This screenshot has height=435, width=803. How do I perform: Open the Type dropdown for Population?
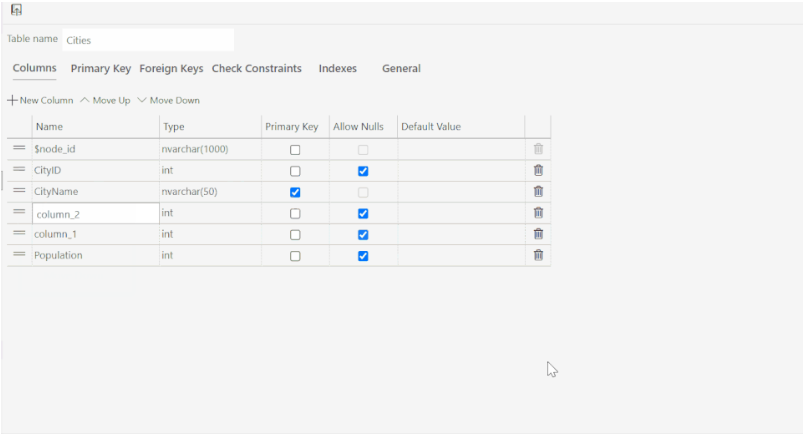click(210, 255)
